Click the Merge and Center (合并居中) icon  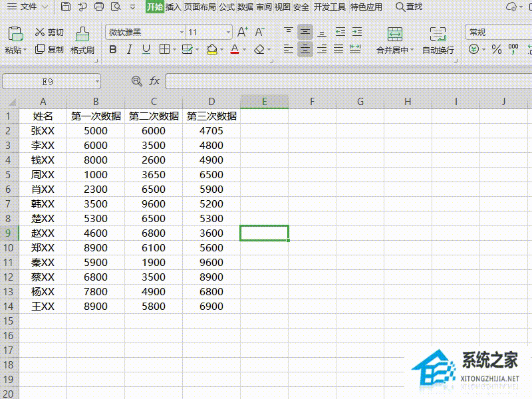coord(394,35)
